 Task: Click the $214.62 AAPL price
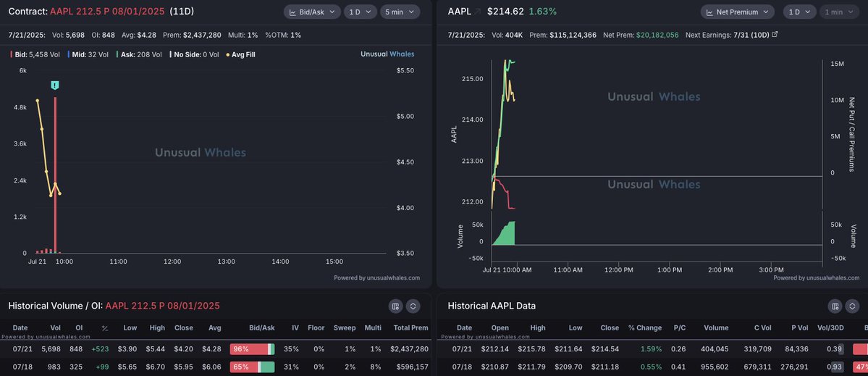(x=505, y=11)
